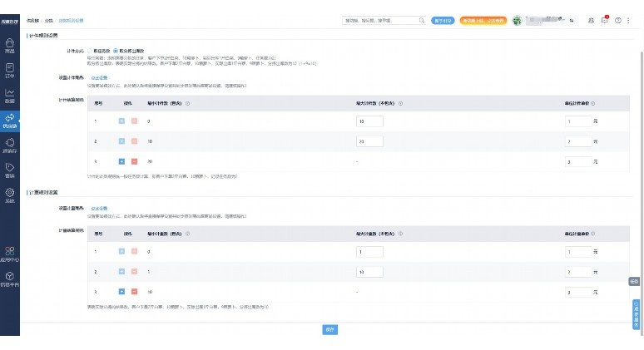Remove piece-count rule row 3 with the red minus
This screenshot has width=644, height=350.
tap(134, 161)
